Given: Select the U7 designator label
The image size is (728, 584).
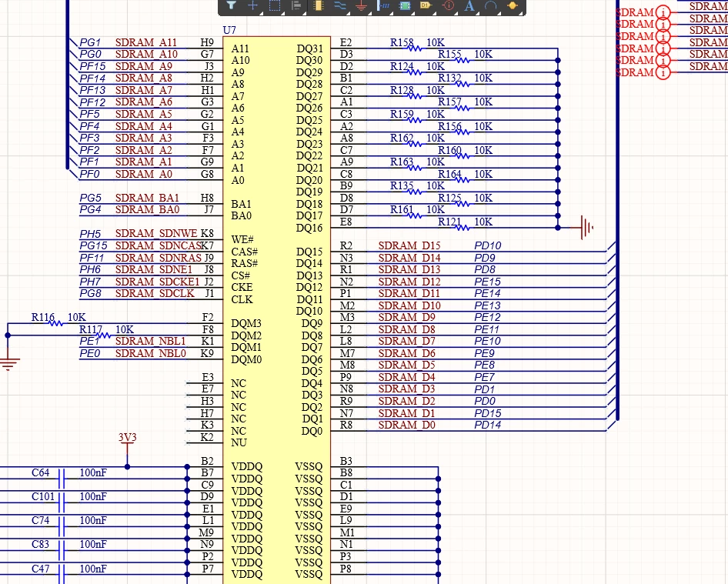Looking at the screenshot, I should [x=229, y=30].
